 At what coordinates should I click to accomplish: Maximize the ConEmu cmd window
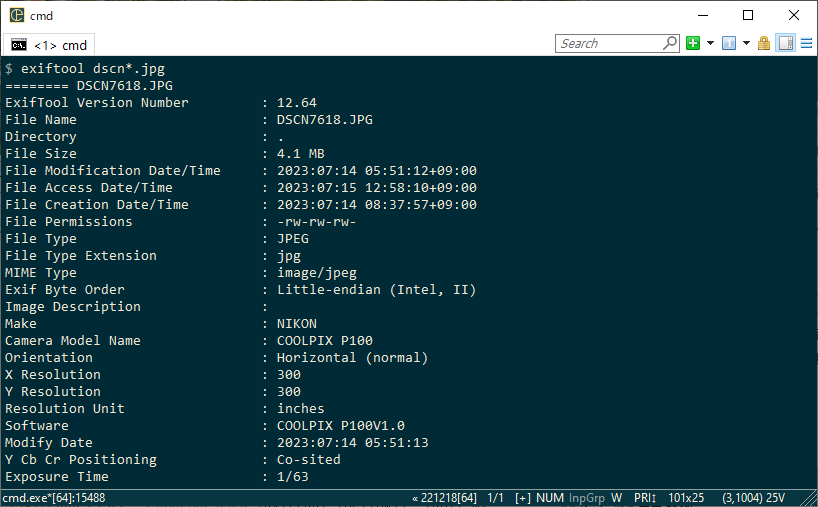[x=748, y=15]
